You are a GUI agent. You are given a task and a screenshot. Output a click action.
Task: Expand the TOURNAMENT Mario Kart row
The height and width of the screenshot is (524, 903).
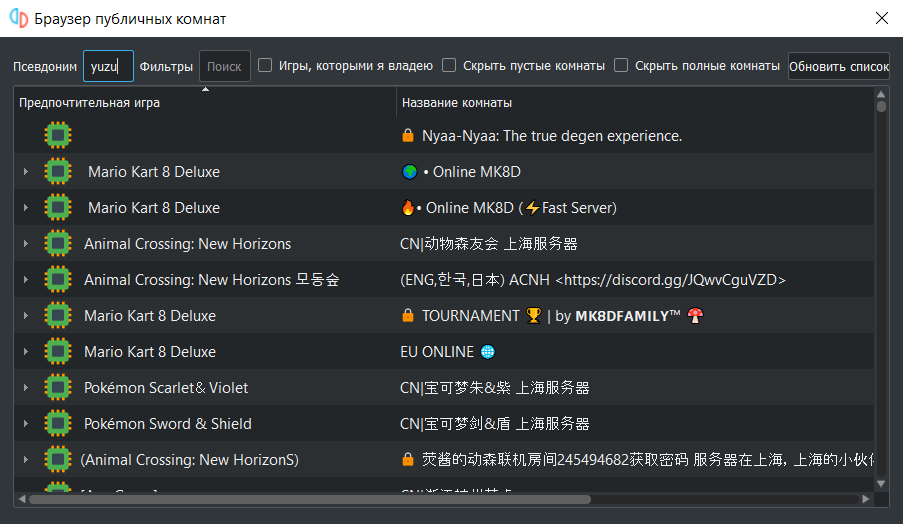25,316
